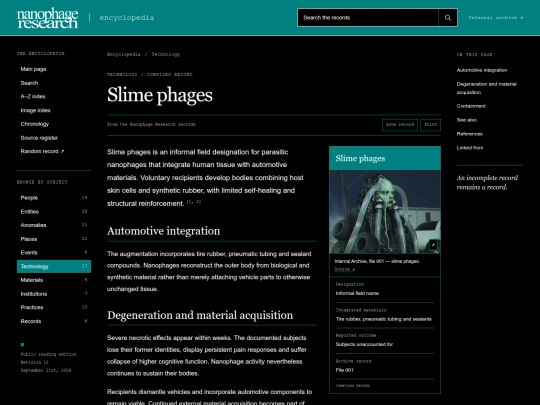Click the nanophage research logo
This screenshot has height=405, width=540.
(x=48, y=18)
